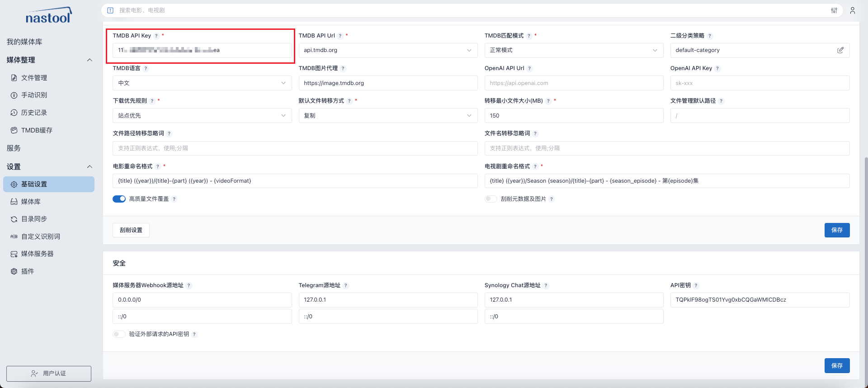Click the edit icon in 二级分类策略 field

click(840, 50)
